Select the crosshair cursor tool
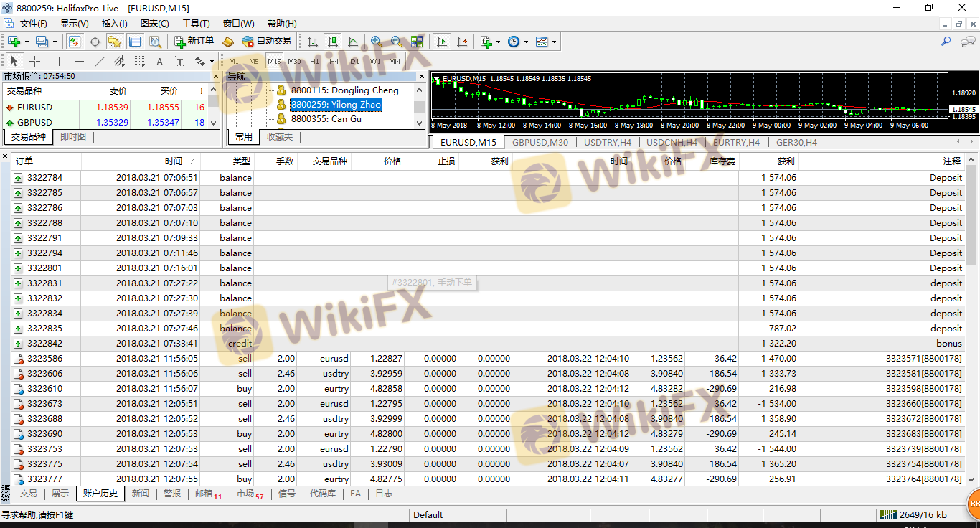The height and width of the screenshot is (528, 980). (x=34, y=62)
